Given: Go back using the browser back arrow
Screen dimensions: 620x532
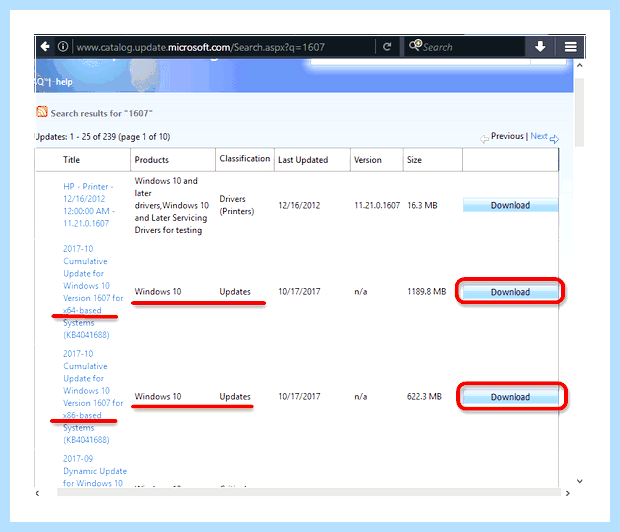Looking at the screenshot, I should (x=45, y=47).
